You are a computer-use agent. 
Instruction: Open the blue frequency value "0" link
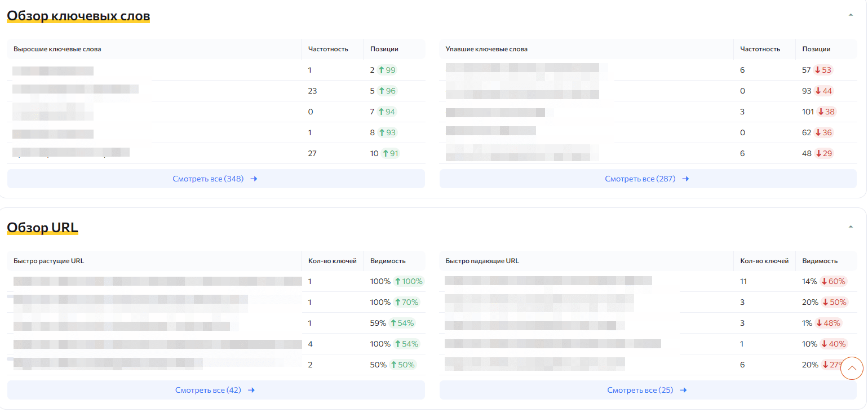pyautogui.click(x=310, y=111)
